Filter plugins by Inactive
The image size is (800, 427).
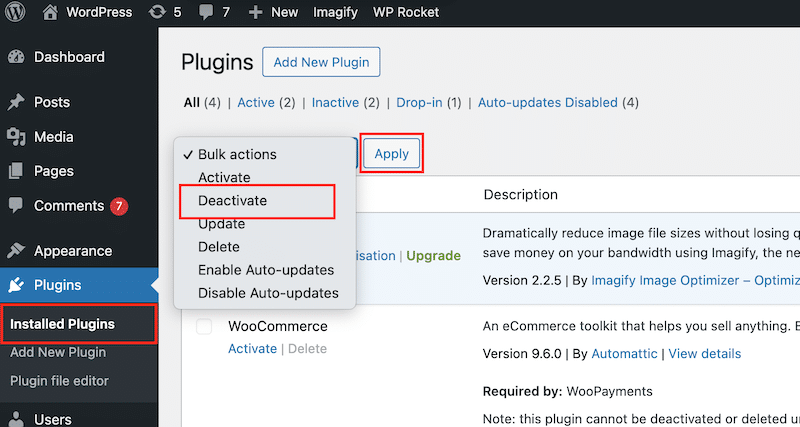[x=335, y=103]
